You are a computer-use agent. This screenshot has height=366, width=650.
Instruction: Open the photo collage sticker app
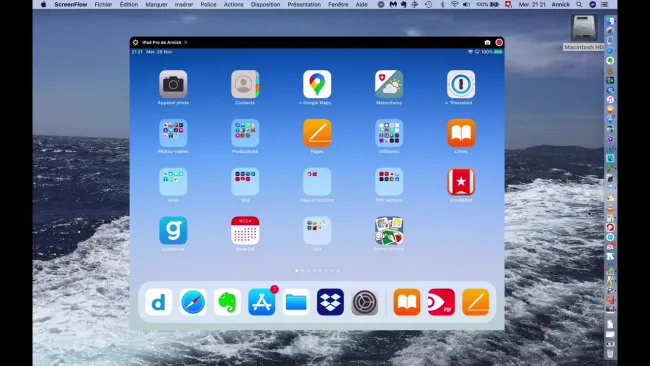click(389, 230)
